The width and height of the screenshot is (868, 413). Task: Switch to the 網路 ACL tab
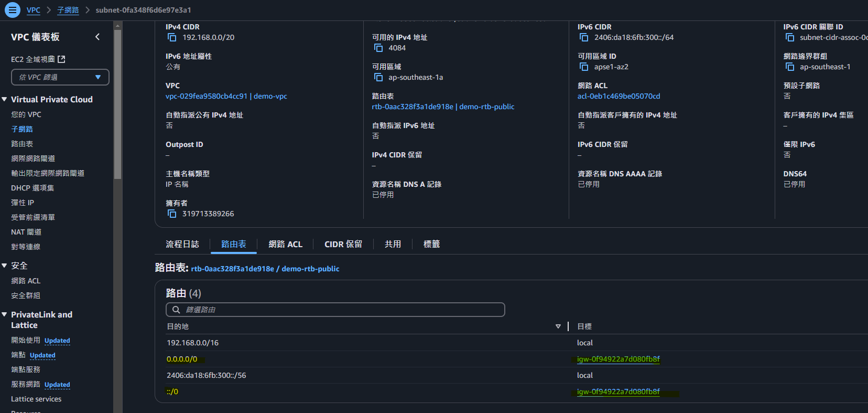(285, 244)
